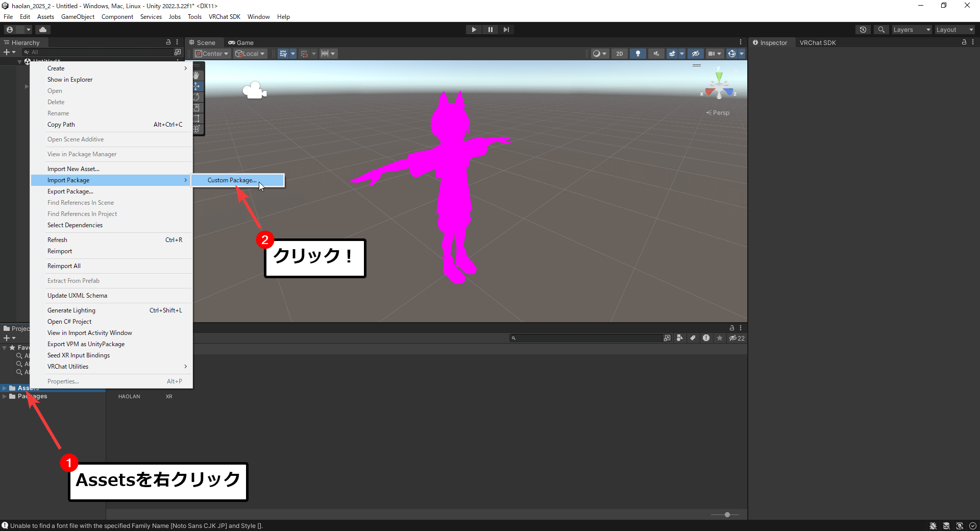Open the VRChat SDK menu in menu bar
The width and height of the screenshot is (980, 531).
(224, 17)
